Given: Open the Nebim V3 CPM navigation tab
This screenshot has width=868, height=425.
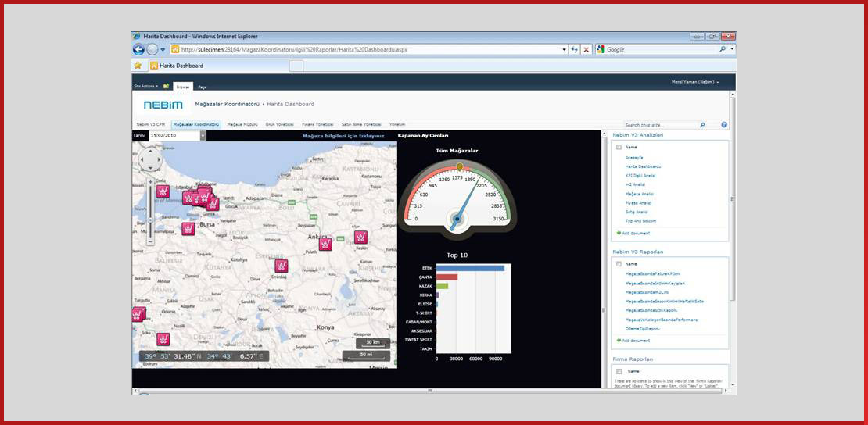Looking at the screenshot, I should [x=151, y=124].
